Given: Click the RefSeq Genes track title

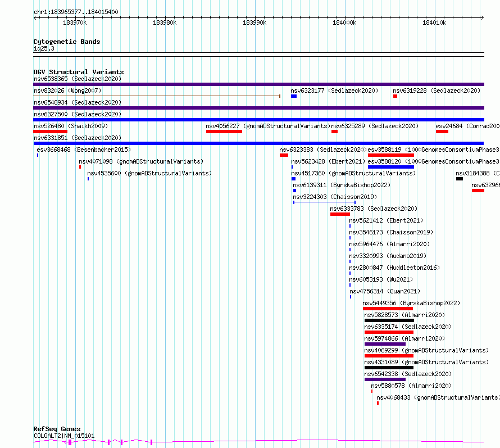Looking at the screenshot, I should click(x=57, y=429).
